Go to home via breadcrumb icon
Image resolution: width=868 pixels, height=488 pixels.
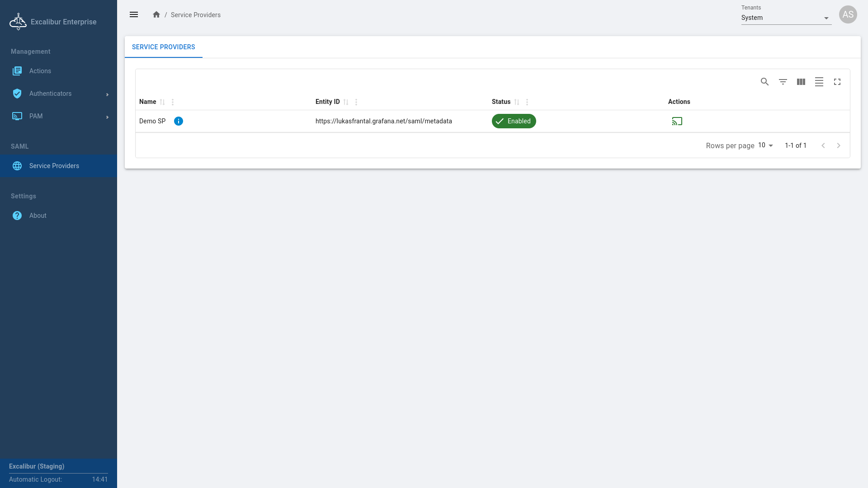pos(156,14)
